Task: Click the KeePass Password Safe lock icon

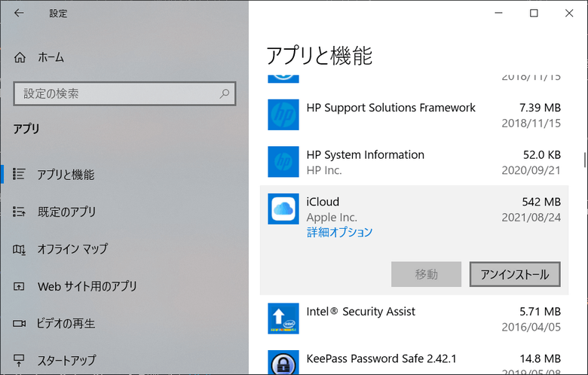Action: pyautogui.click(x=283, y=362)
